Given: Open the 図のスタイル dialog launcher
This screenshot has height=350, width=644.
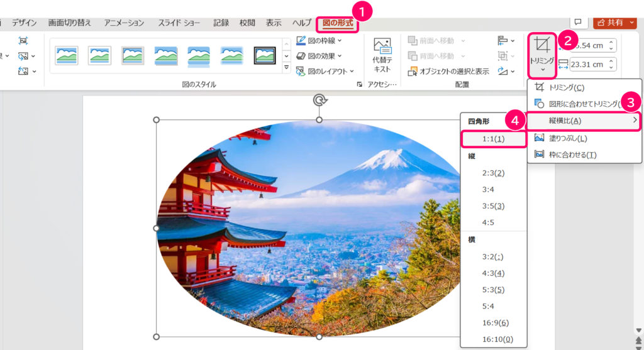Looking at the screenshot, I should pos(359,84).
